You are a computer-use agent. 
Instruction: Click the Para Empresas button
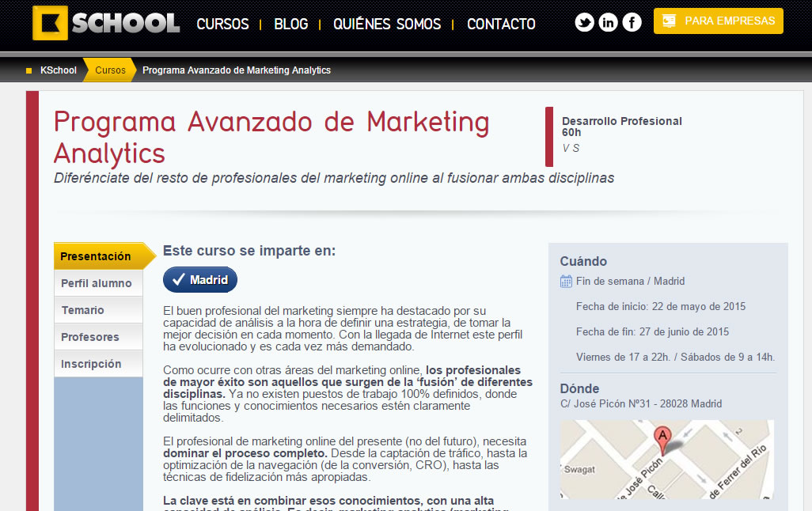pos(718,21)
